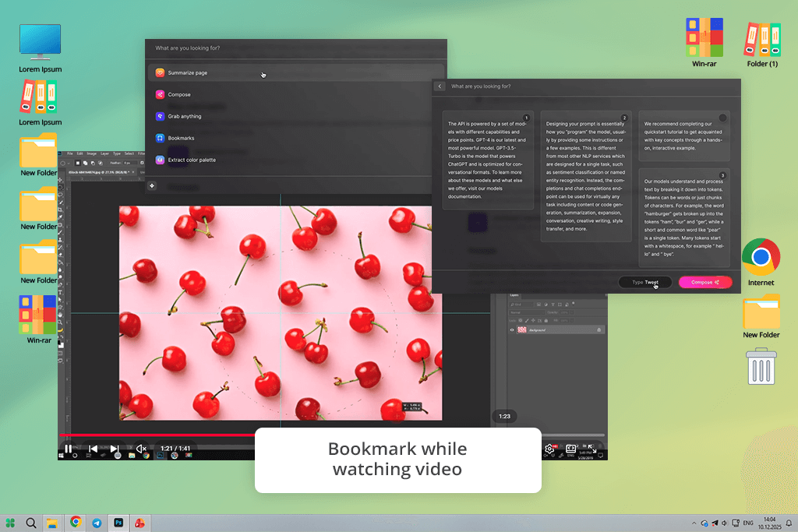Image resolution: width=798 pixels, height=532 pixels.
Task: Open the Type Tweet dropdown
Action: coord(645,282)
